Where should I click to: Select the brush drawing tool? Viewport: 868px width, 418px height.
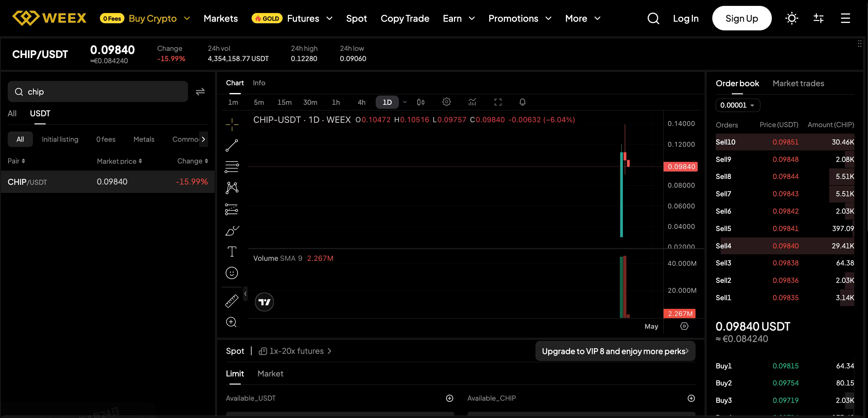point(232,231)
